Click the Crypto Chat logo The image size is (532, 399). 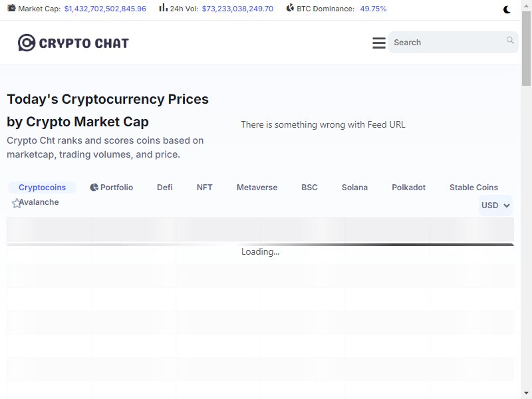coord(73,43)
